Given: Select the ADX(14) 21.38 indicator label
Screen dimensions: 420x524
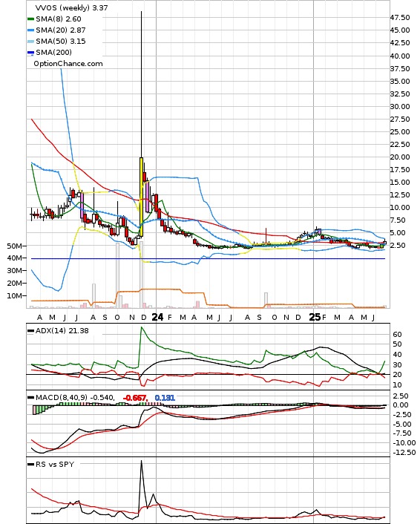Looking at the screenshot, I should click(x=62, y=330).
